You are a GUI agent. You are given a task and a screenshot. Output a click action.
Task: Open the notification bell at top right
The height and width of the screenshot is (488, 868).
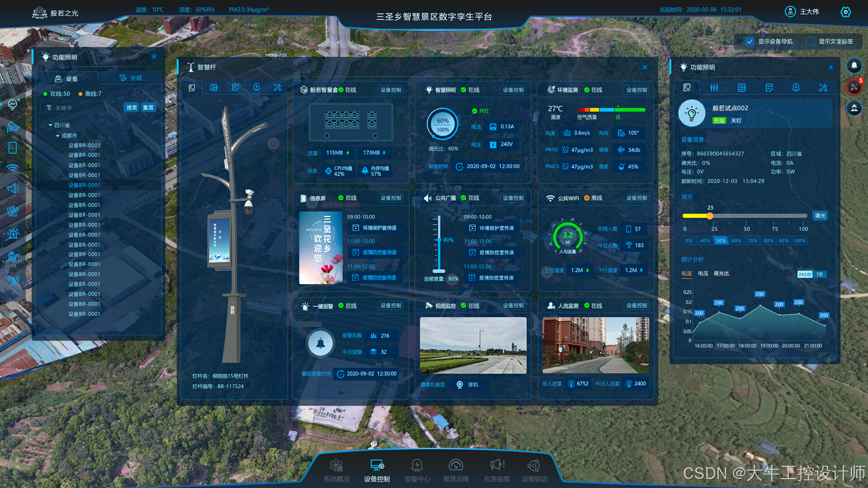[854, 66]
